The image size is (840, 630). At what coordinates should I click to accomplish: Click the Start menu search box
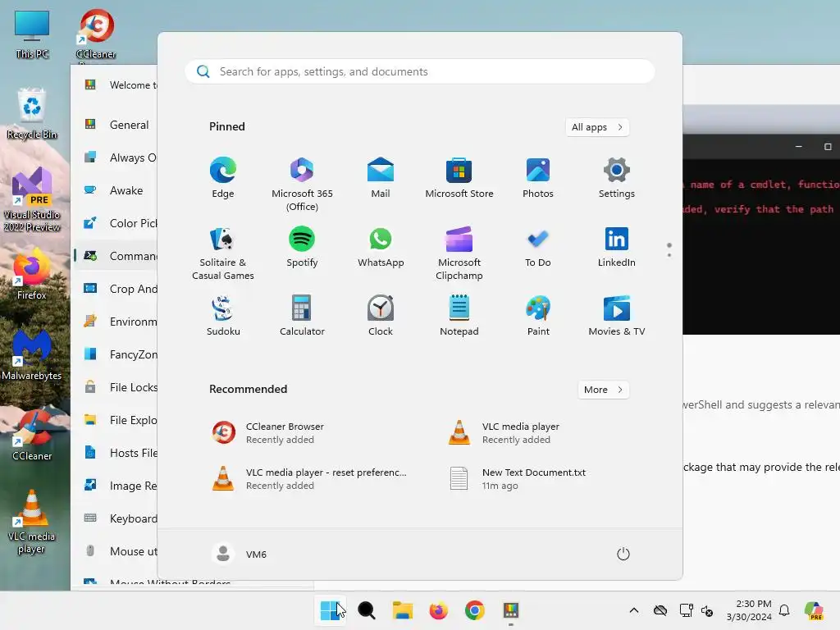coord(419,72)
